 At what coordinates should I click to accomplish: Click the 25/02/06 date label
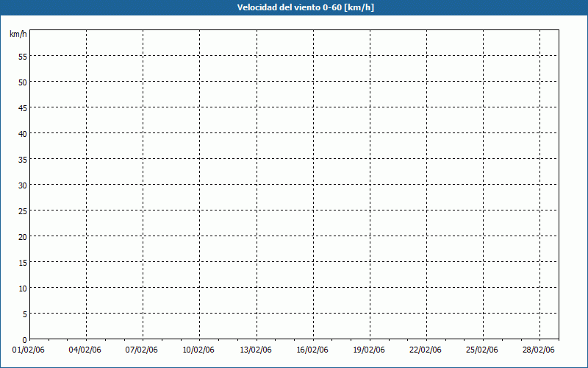483,350
